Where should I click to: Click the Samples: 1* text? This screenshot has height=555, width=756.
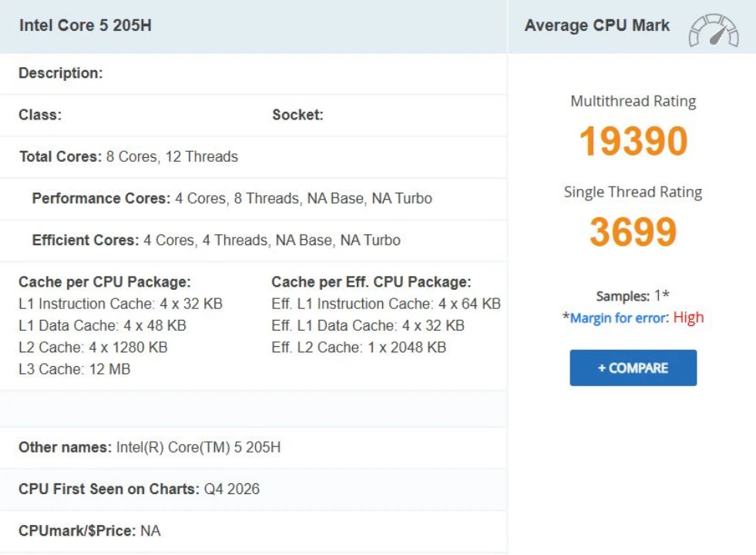coord(633,295)
